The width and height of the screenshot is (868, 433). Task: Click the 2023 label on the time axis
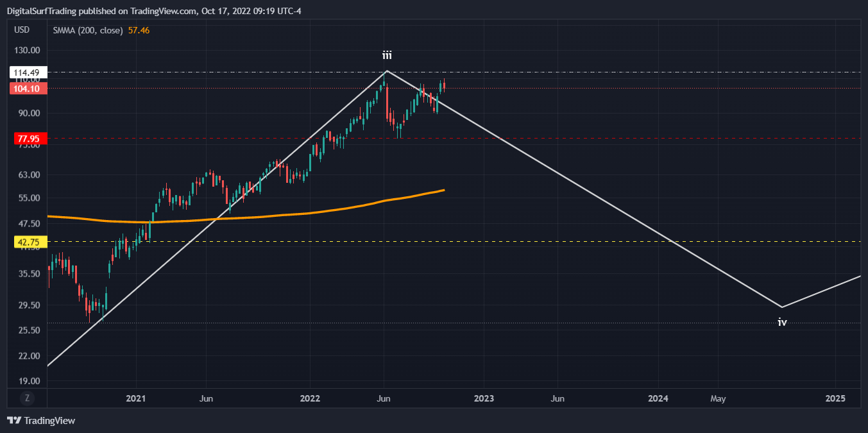[x=484, y=398]
